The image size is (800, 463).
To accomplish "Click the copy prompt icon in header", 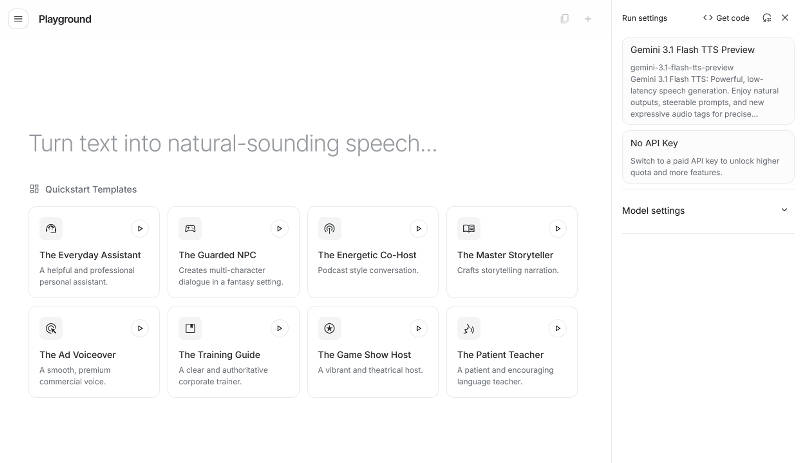I will click(x=565, y=19).
